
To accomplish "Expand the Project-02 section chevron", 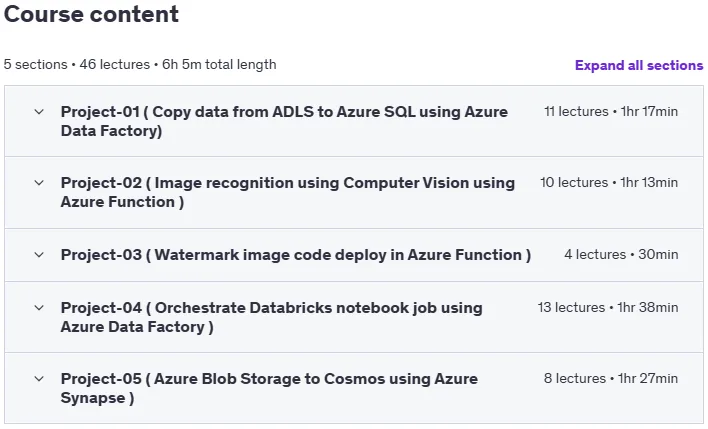I will (x=39, y=183).
